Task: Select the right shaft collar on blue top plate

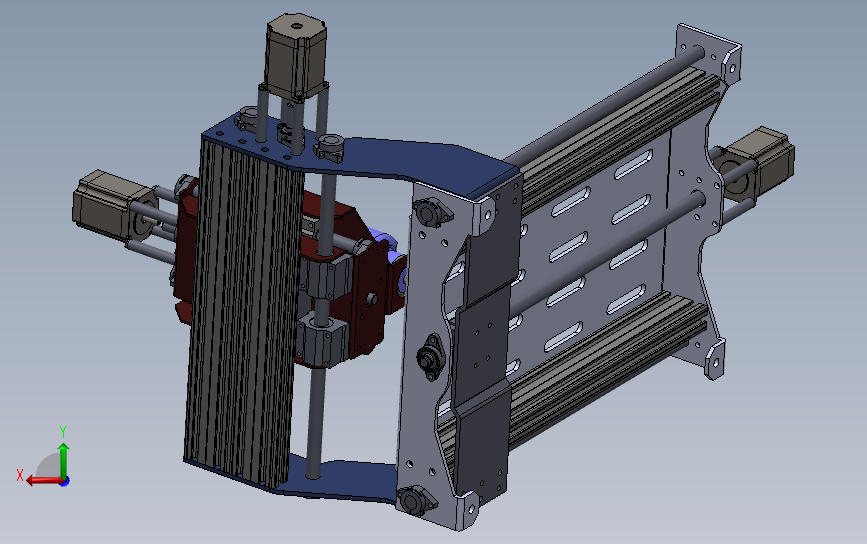Action: click(329, 148)
